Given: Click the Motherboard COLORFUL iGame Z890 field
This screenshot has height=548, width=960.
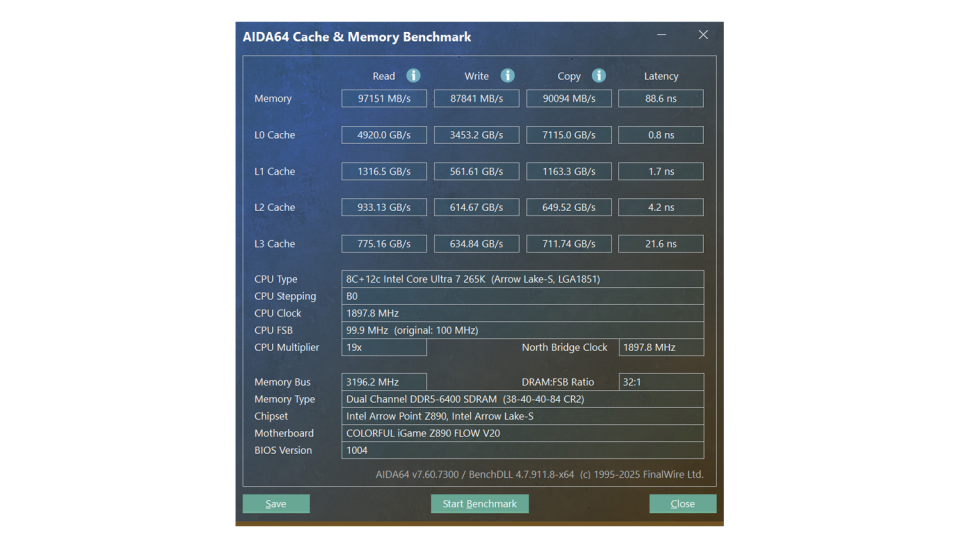Looking at the screenshot, I should 522,434.
